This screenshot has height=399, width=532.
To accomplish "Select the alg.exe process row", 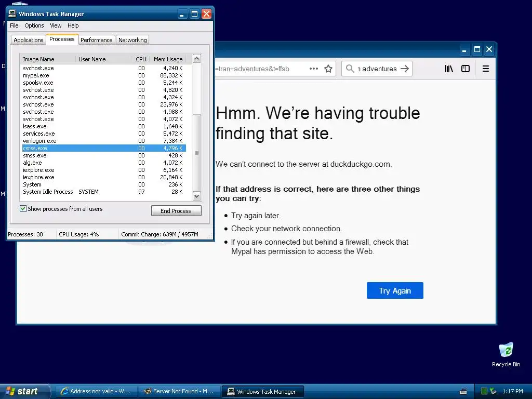I will coord(103,163).
